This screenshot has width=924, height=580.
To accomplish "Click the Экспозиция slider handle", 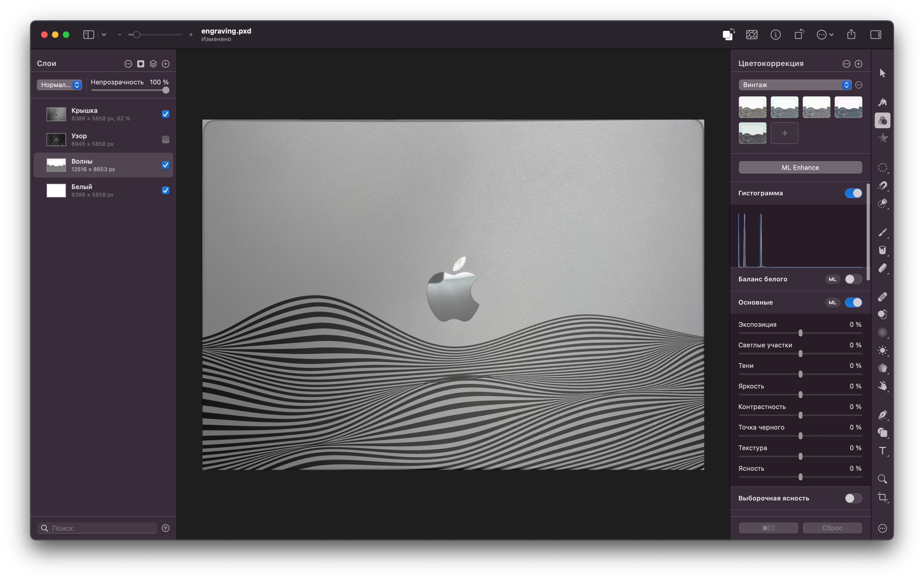I will click(x=800, y=333).
